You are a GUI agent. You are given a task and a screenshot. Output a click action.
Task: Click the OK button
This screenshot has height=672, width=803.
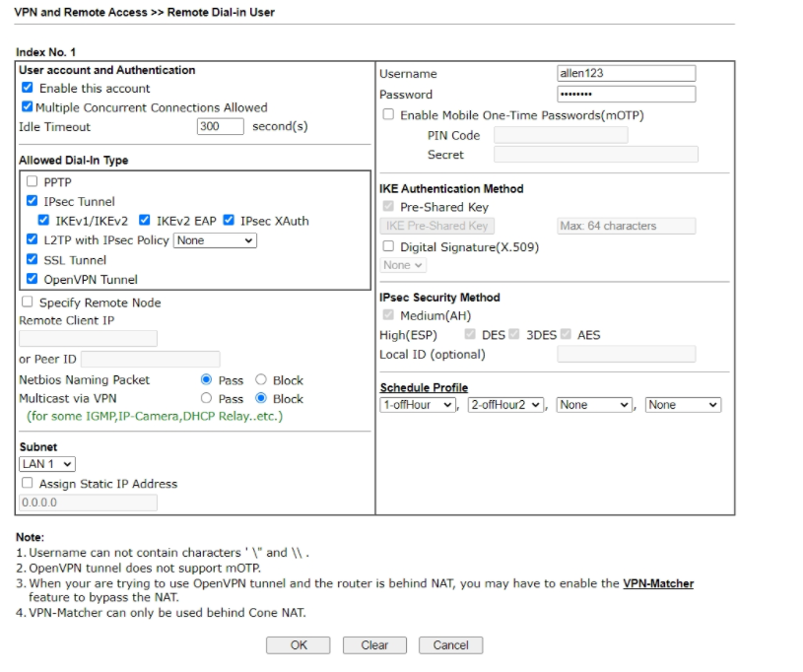[x=299, y=645]
